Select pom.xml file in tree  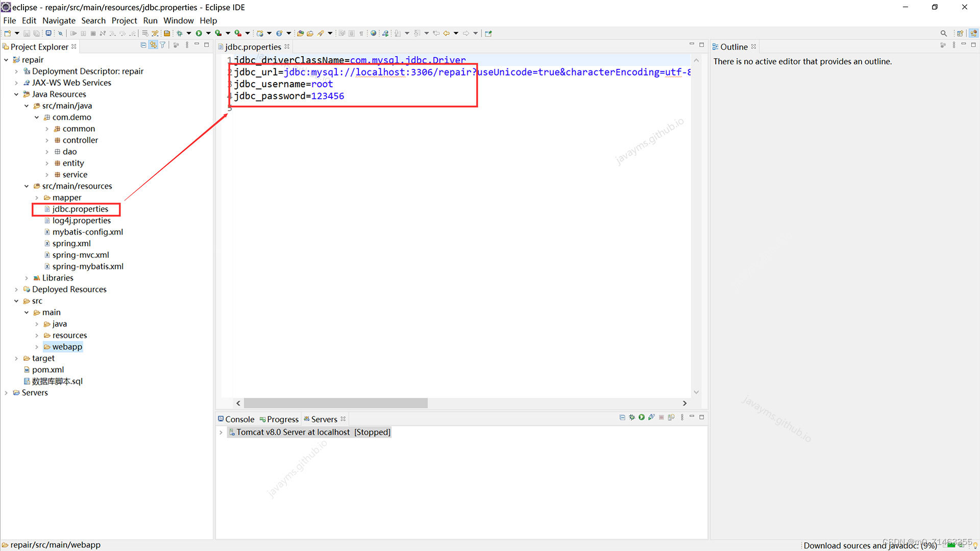tap(48, 369)
